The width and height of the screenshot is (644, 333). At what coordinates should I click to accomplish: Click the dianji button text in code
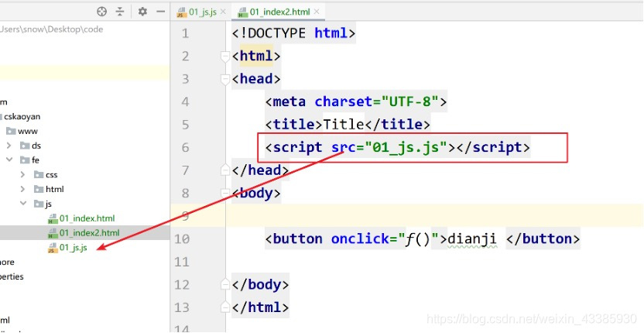pyautogui.click(x=472, y=239)
